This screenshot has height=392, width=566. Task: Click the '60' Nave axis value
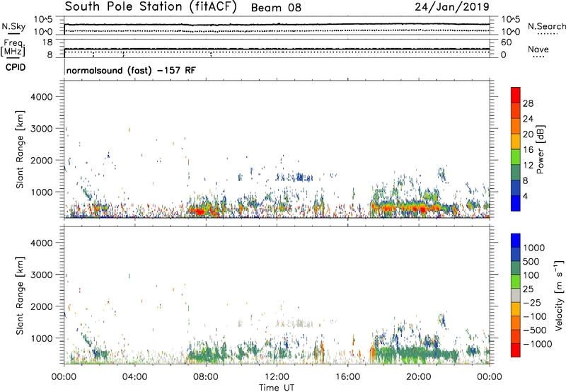506,42
